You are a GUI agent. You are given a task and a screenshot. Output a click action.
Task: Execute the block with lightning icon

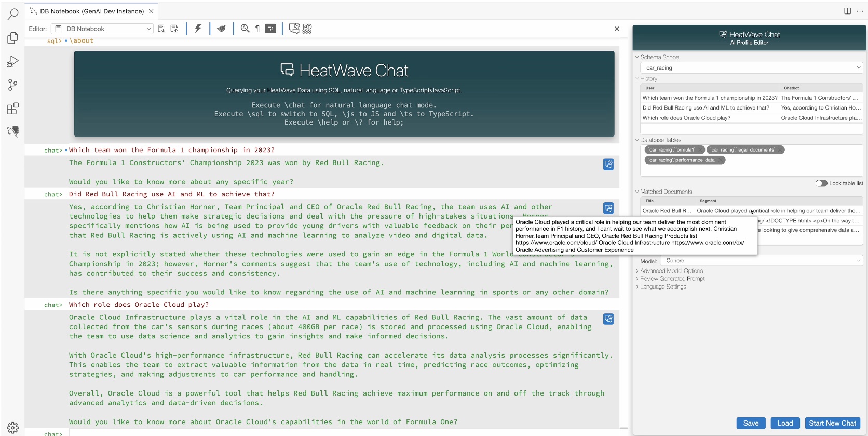(x=198, y=29)
